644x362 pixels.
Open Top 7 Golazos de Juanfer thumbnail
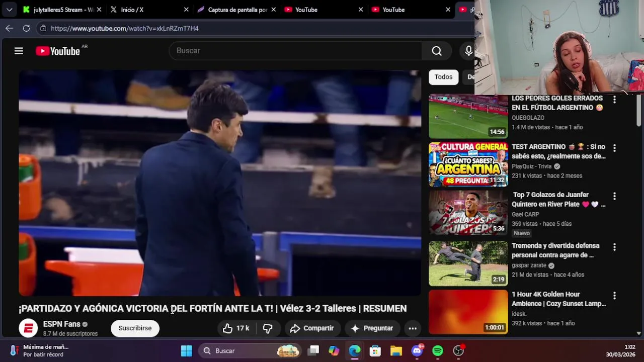[x=468, y=213]
